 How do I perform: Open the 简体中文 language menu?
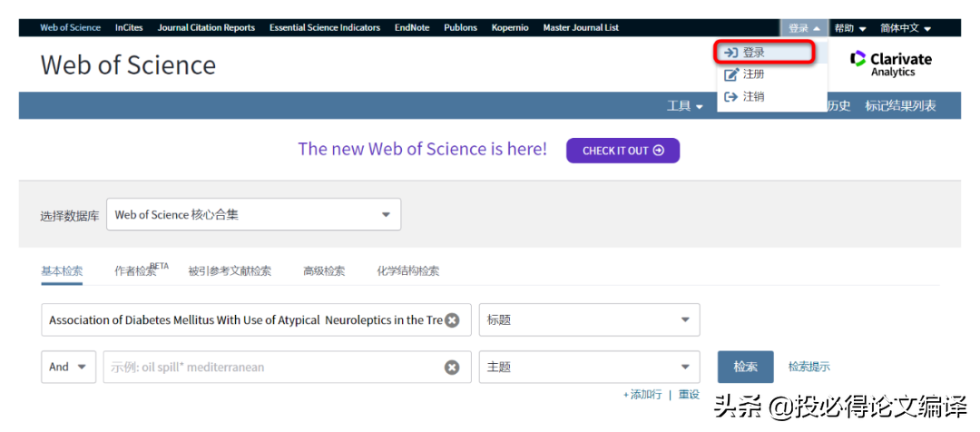[x=905, y=29]
